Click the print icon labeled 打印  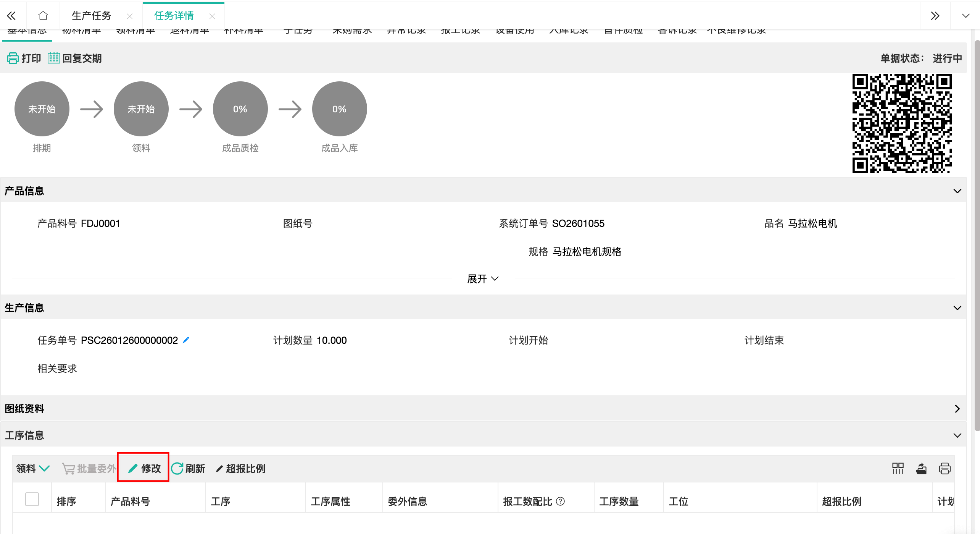click(x=13, y=58)
